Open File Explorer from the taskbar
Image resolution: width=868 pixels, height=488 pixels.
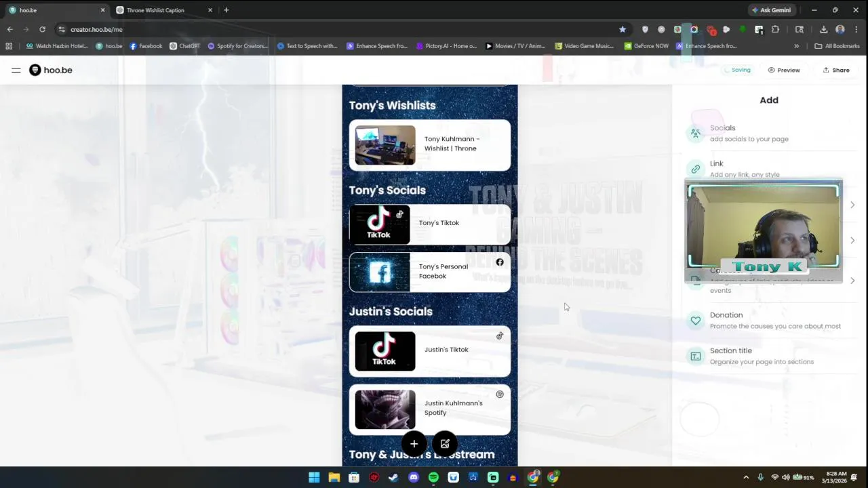[334, 477]
